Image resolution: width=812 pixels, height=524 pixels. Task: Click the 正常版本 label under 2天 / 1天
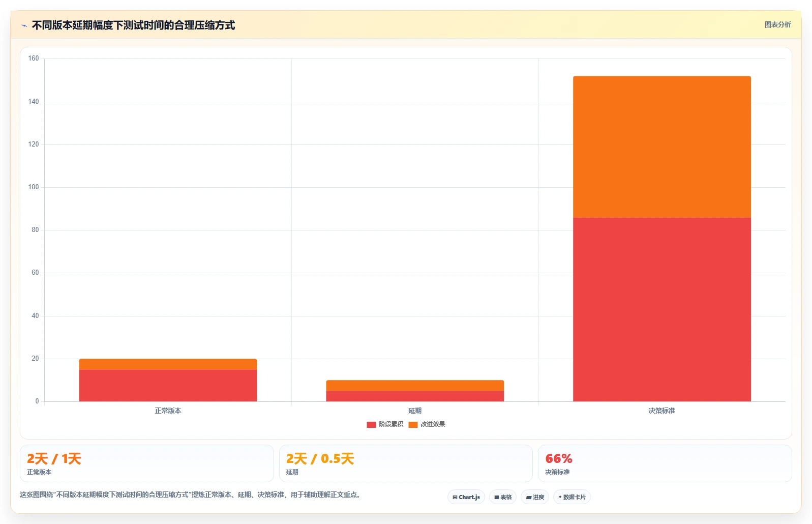click(x=39, y=472)
